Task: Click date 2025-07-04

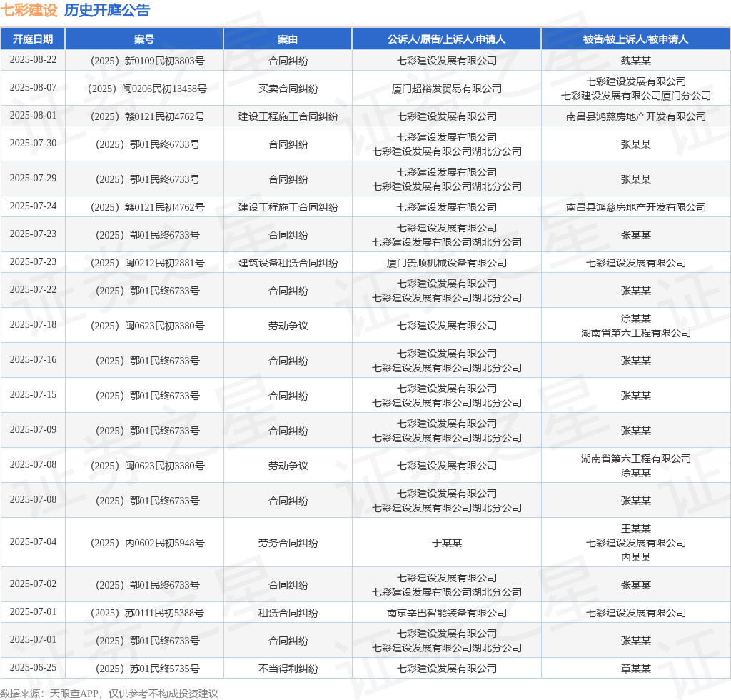Action: coord(33,542)
